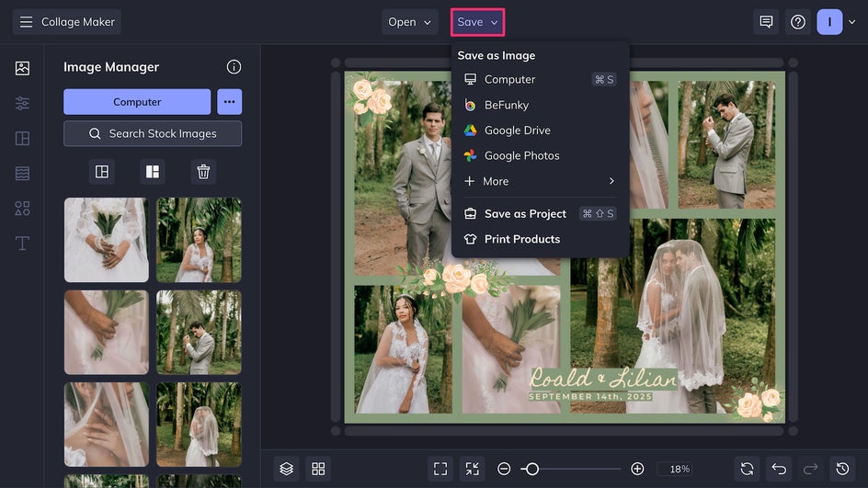Expand the account dropdown arrow

tap(852, 22)
